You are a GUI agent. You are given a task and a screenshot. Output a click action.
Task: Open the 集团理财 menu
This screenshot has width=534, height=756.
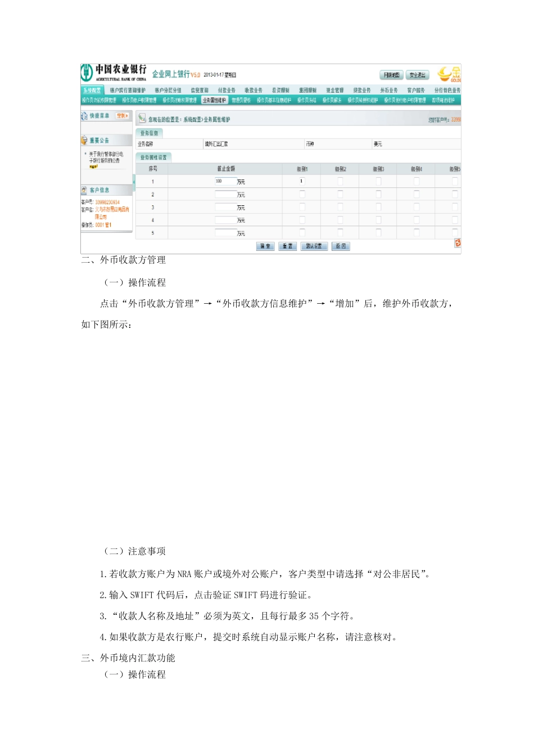tap(307, 91)
